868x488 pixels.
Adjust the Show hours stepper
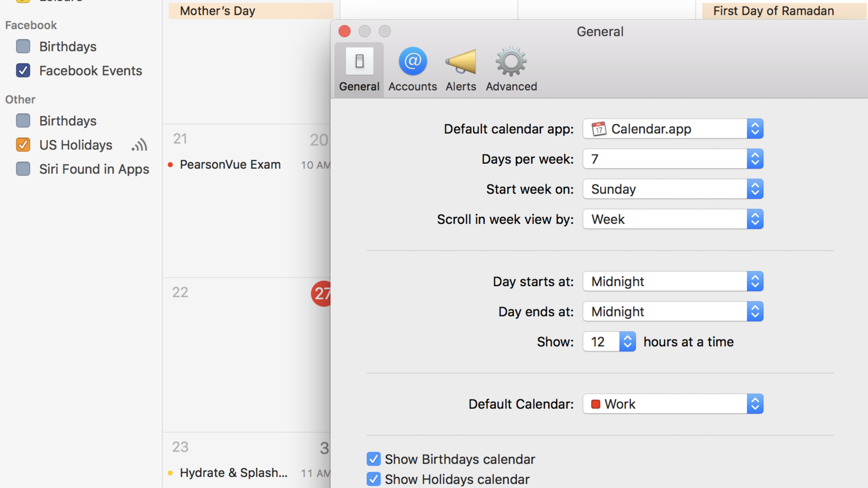pos(627,341)
